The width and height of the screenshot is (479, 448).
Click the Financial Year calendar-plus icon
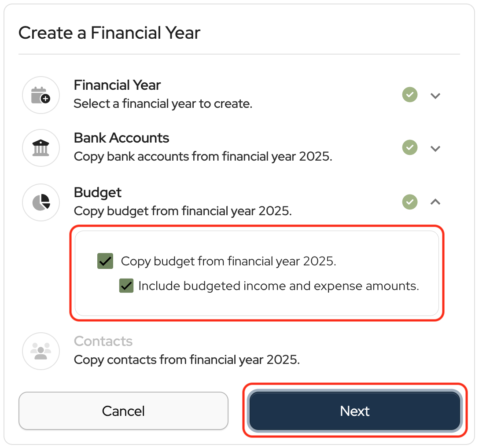point(41,95)
